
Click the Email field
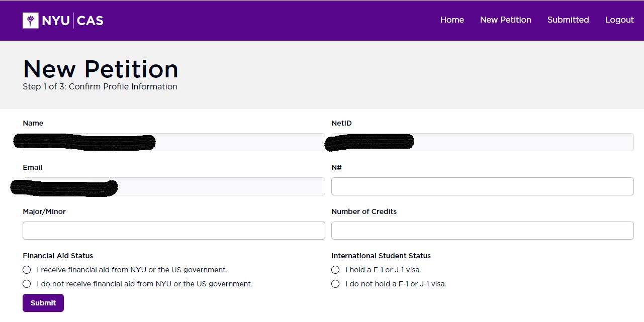(221, 186)
